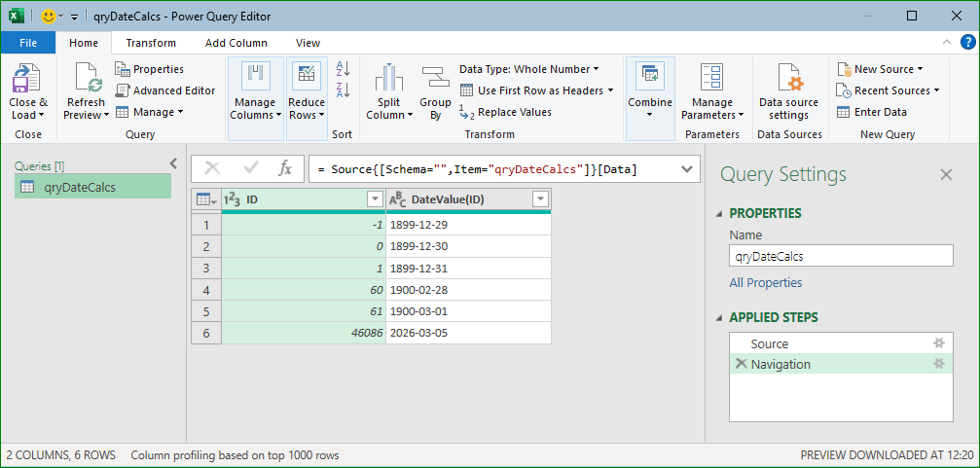Open the ID column filter dropdown
Screen dimensions: 980x468
click(375, 199)
